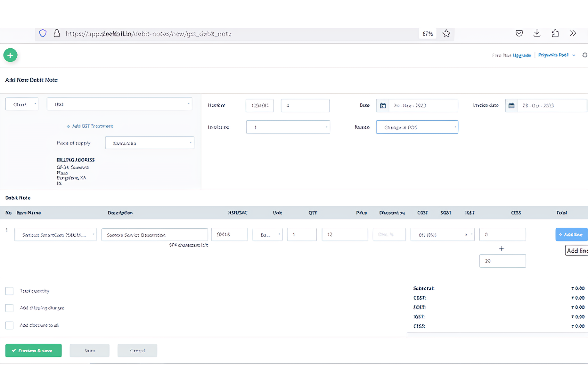Open the GST rate 0% dropdown
This screenshot has width=588, height=392.
[x=442, y=234]
